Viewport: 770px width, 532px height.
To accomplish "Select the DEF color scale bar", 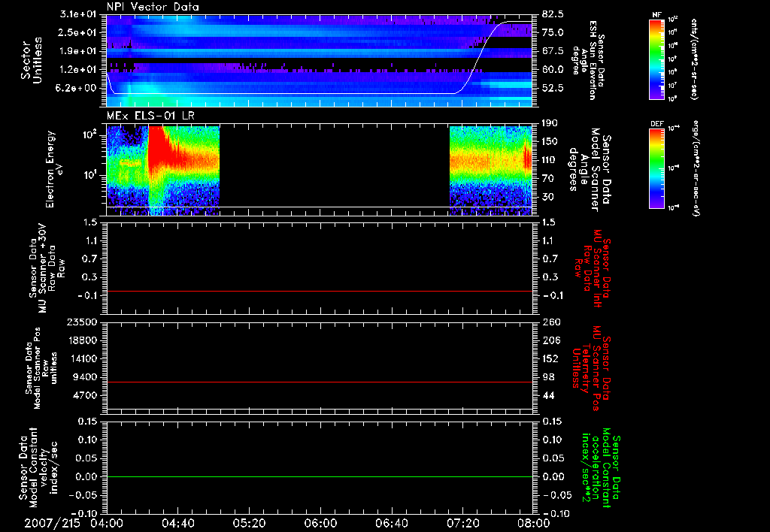I will [656, 169].
